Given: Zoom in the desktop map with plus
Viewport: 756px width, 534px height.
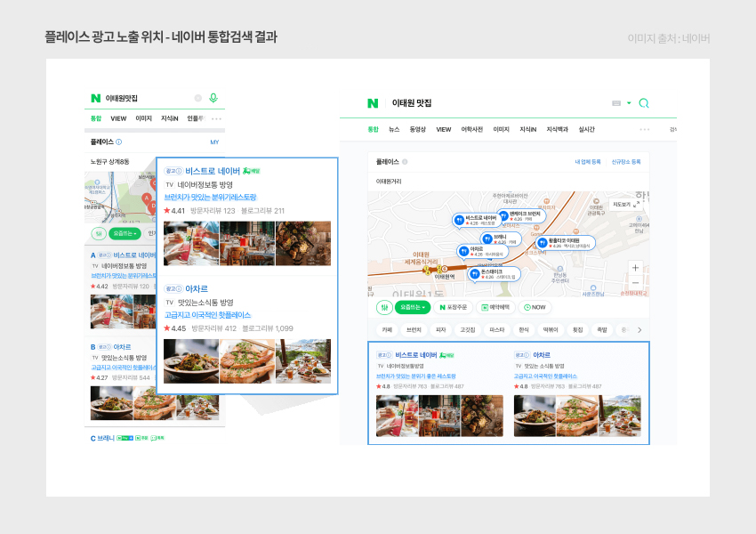Looking at the screenshot, I should [635, 268].
